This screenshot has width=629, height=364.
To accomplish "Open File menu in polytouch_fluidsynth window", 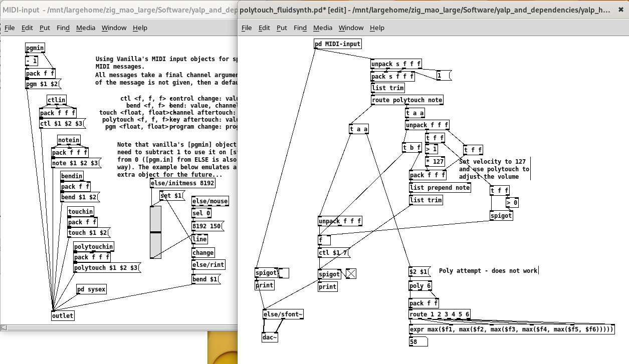I will pyautogui.click(x=247, y=28).
